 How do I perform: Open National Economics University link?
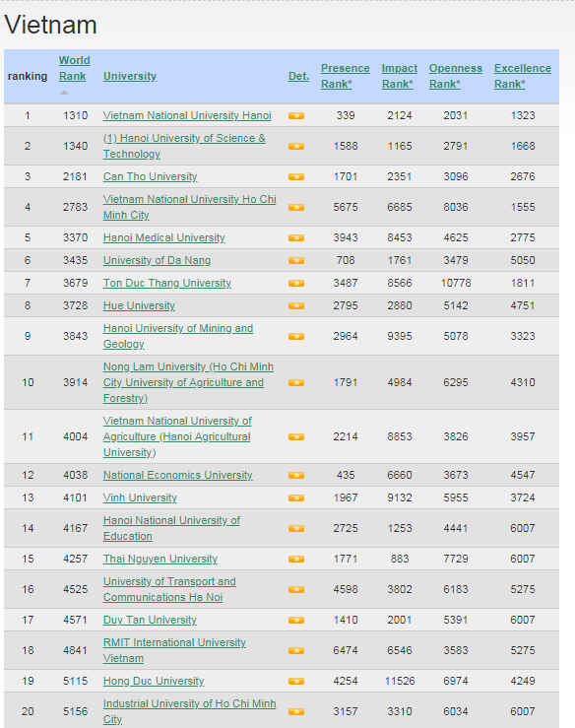[x=178, y=476]
